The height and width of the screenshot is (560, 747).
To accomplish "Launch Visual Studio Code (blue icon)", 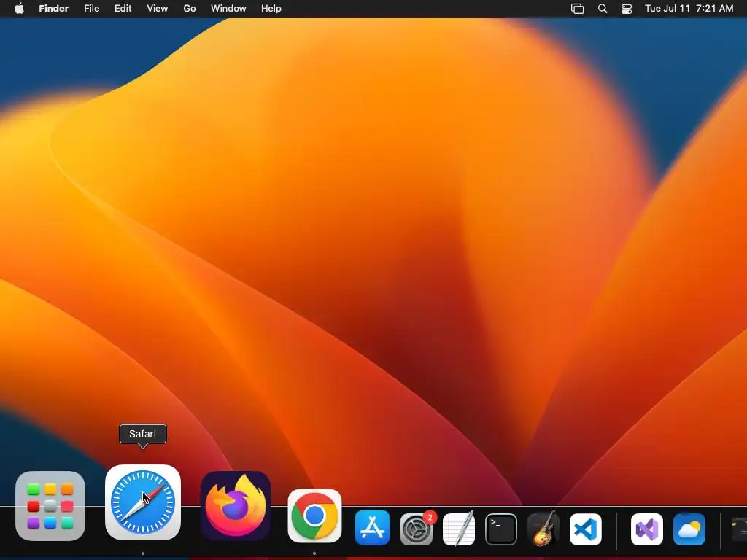I will coord(586,529).
